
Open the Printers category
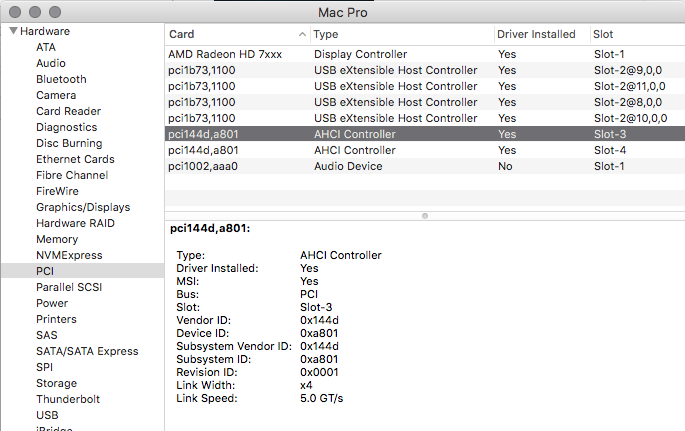[56, 319]
